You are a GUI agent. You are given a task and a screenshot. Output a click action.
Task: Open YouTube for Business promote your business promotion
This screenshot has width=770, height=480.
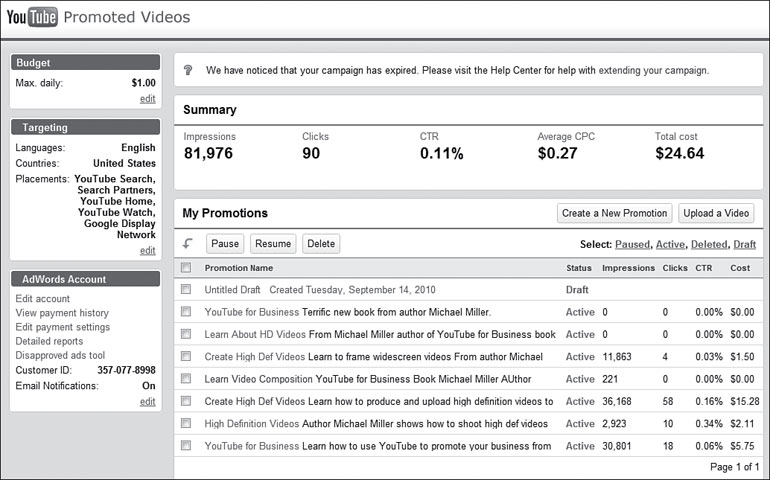click(x=252, y=446)
